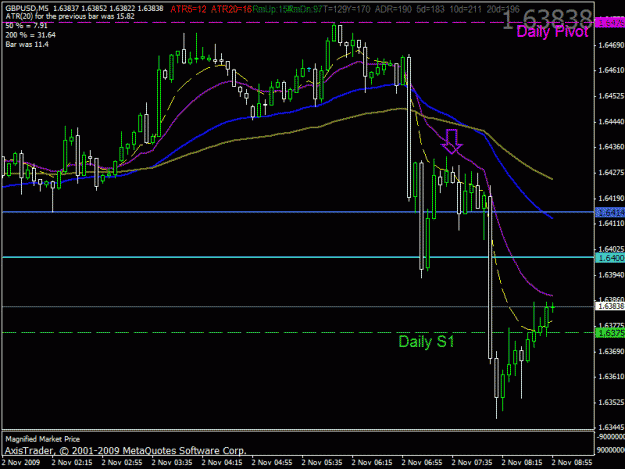Click the red ATR20=16 readout

[231, 9]
